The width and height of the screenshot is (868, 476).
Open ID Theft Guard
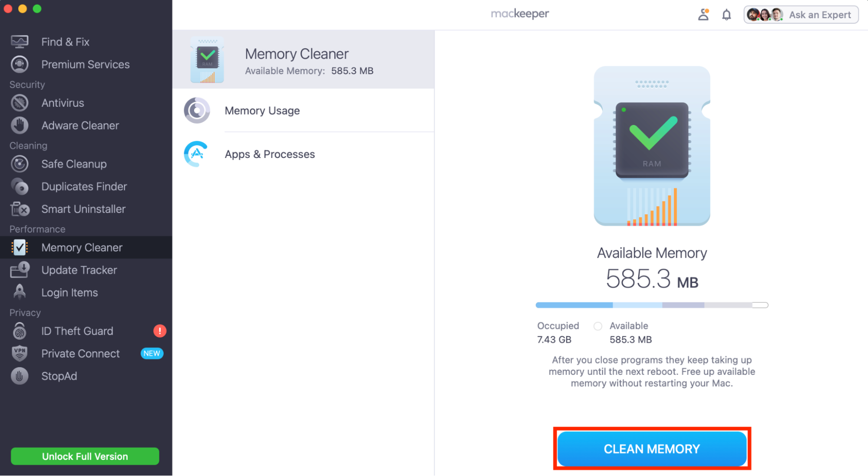(77, 331)
